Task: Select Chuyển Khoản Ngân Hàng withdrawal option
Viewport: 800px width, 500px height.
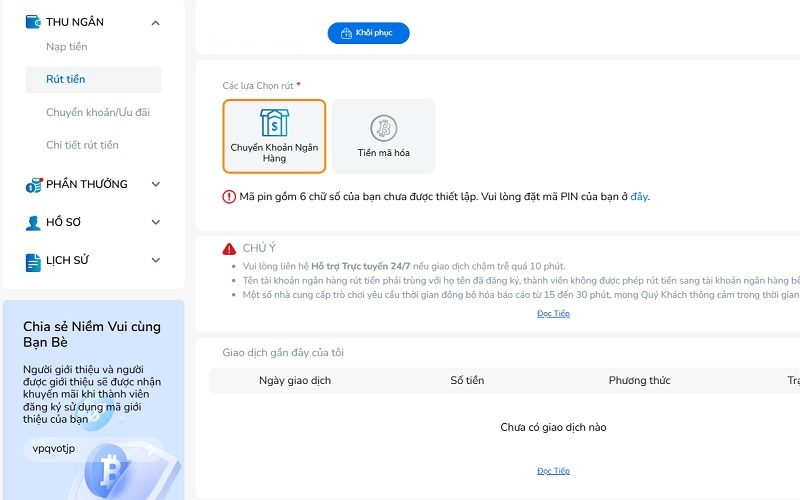Action: pos(274,137)
